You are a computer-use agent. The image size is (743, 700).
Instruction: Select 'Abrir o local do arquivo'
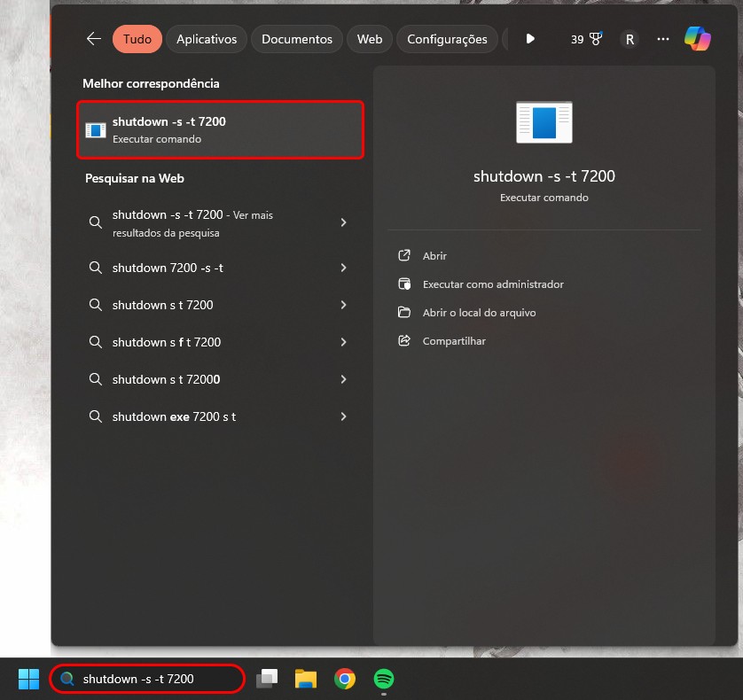(479, 313)
